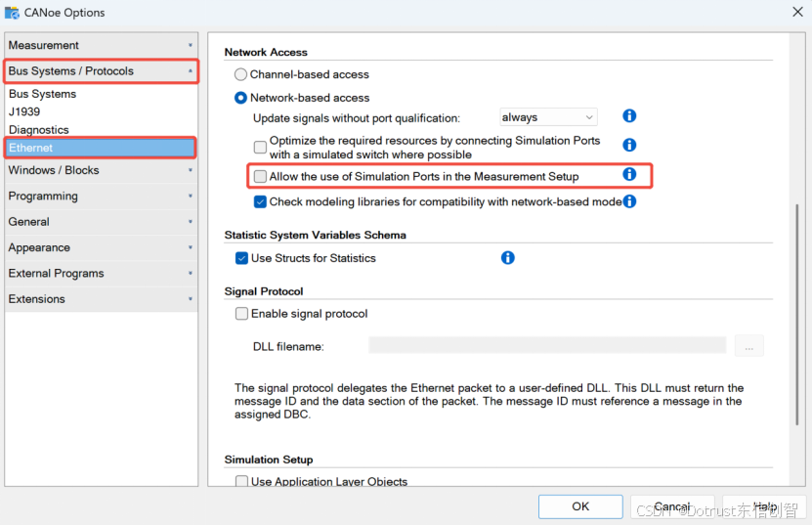Open info icon for Check modeling libraries option
The image size is (812, 526).
pyautogui.click(x=629, y=201)
